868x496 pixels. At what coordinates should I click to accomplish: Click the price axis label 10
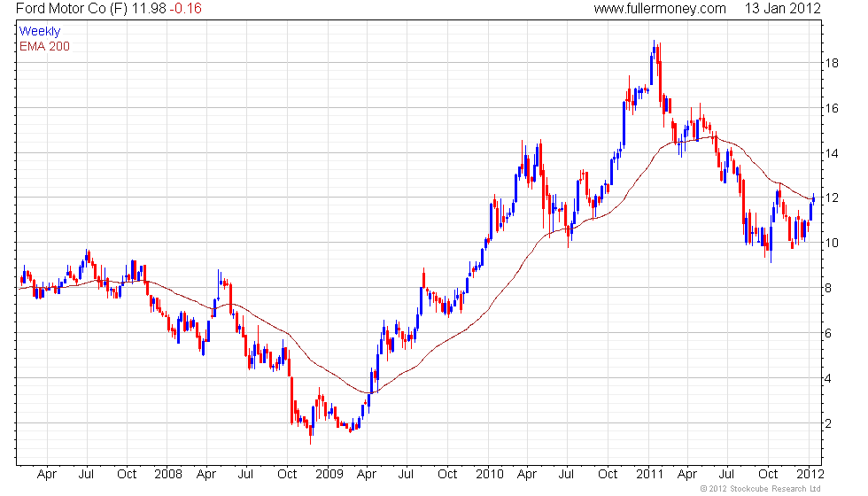[x=832, y=243]
